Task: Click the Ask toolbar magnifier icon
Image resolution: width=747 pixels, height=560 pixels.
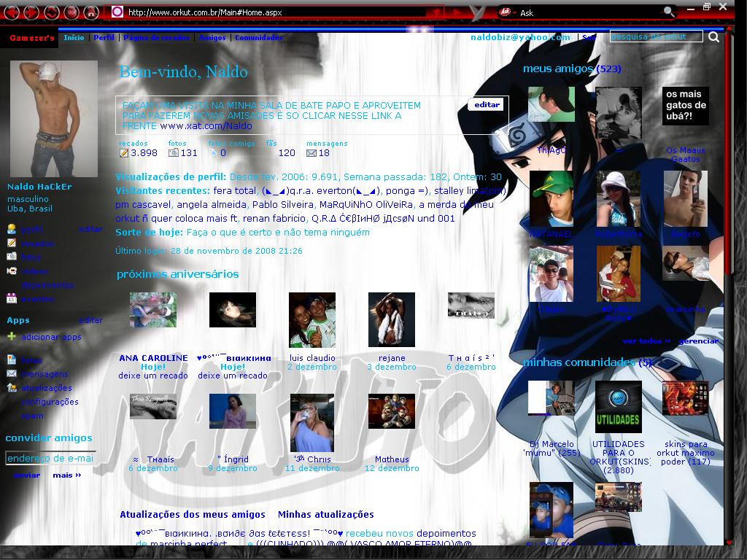Action: tap(669, 12)
